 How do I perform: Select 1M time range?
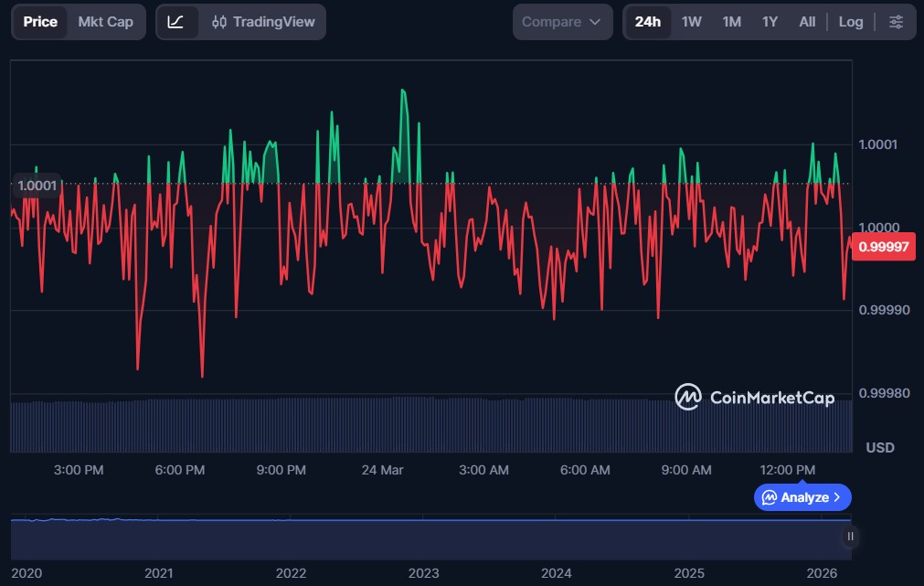(731, 22)
